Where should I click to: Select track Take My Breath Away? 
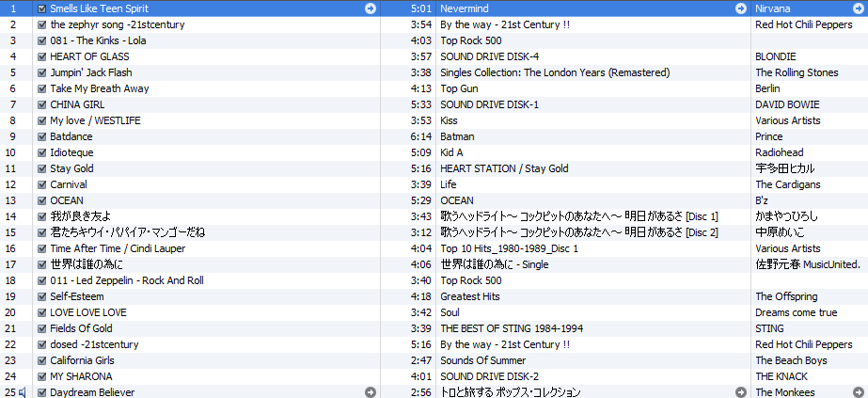(x=100, y=88)
